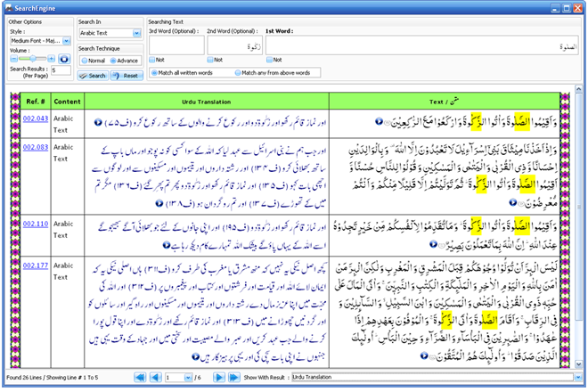
Task: Choose Match all written words option
Action: coord(154,73)
